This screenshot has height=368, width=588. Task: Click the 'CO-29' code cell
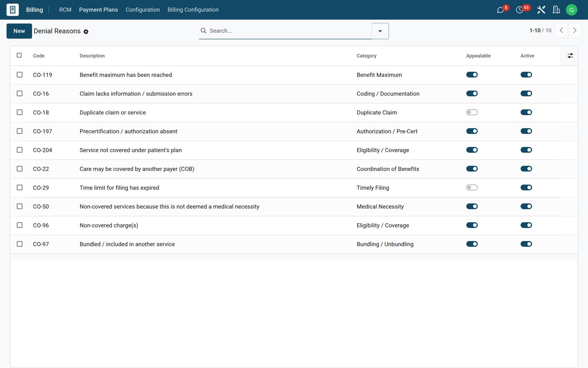[x=41, y=188]
